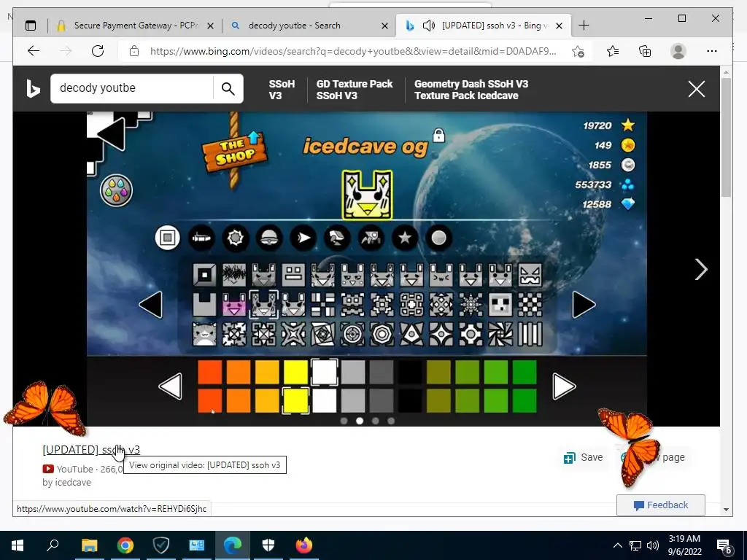747x560 pixels.
Task: Close the video detail view
Action: 696,88
